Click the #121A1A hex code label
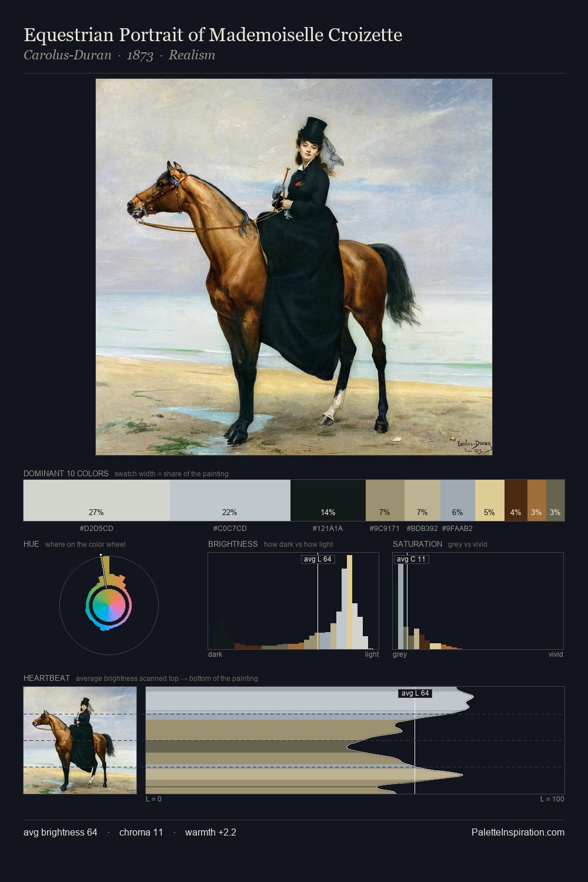The image size is (588, 882). point(328,529)
